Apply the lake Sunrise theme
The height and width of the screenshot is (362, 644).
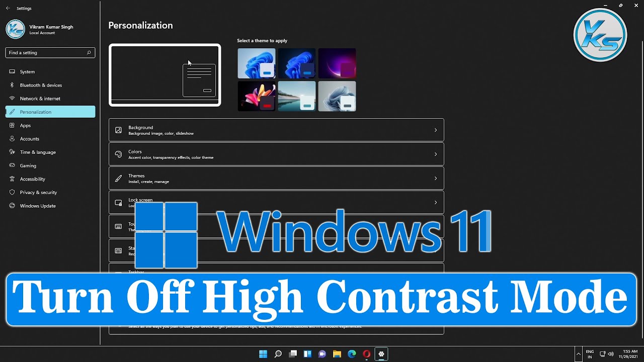click(297, 96)
